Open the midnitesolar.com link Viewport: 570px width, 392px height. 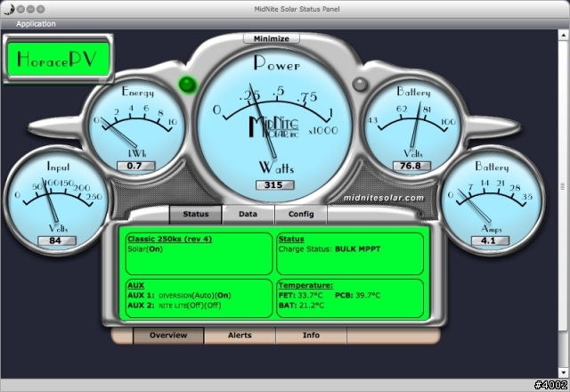384,198
